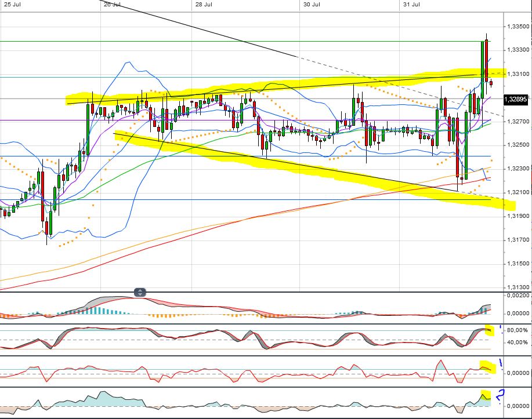532x419 pixels.
Task: Click the 1,32500 price axis label
Action: (518, 145)
